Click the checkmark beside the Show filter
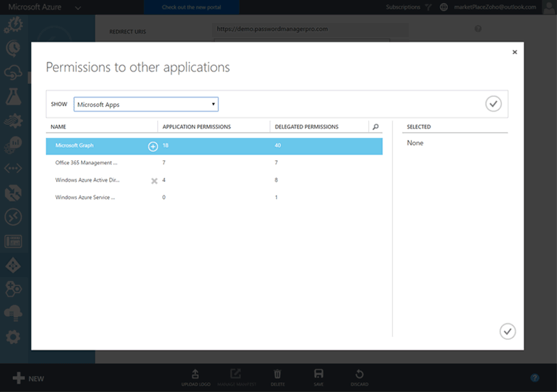Screen dimensions: 557x392 pyautogui.click(x=493, y=104)
